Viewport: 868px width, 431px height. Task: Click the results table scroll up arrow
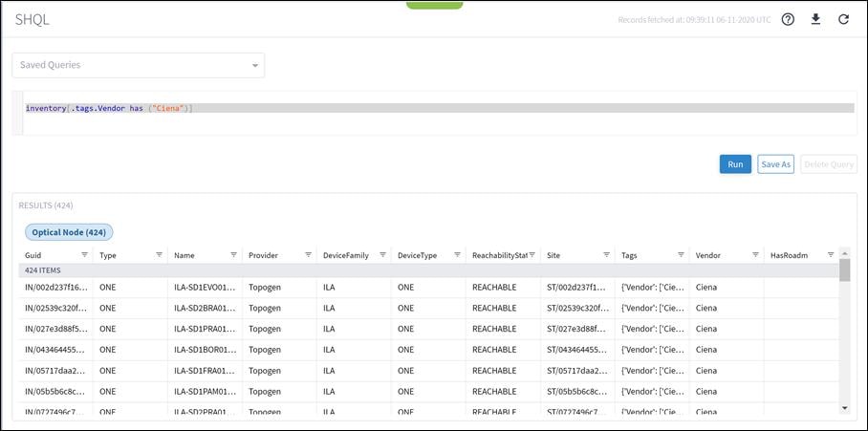[845, 253]
